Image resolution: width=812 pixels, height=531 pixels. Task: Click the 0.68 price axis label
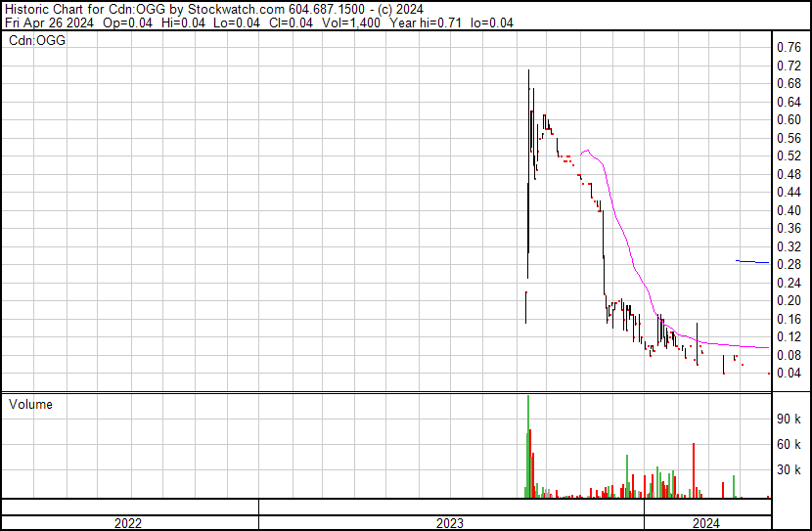click(789, 84)
